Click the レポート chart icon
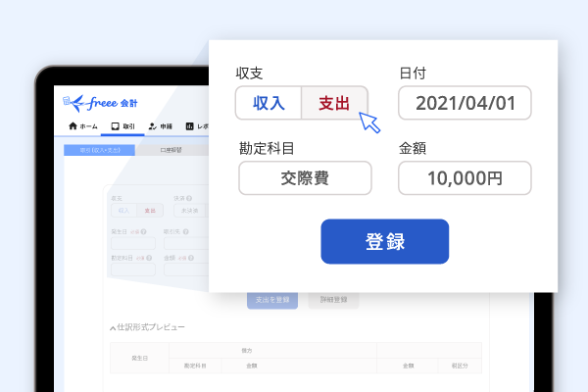This screenshot has height=392, width=588. pyautogui.click(x=190, y=127)
